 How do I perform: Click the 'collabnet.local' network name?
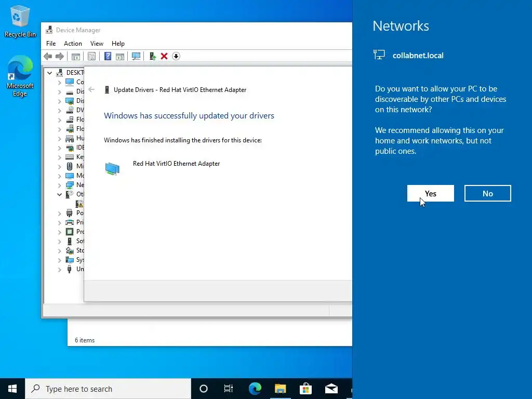[418, 56]
